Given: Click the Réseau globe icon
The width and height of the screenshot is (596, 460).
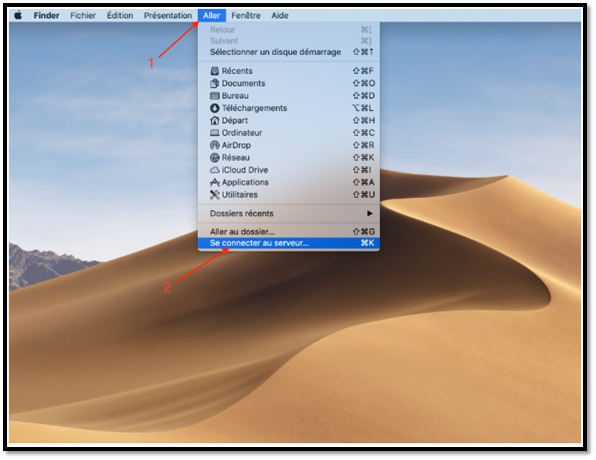Looking at the screenshot, I should click(215, 157).
